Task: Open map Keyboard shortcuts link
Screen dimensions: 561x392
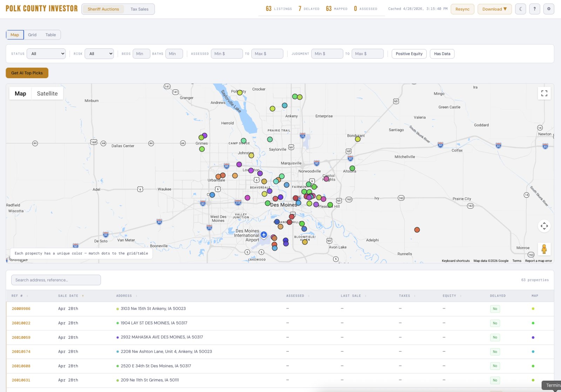Action: coord(456,261)
